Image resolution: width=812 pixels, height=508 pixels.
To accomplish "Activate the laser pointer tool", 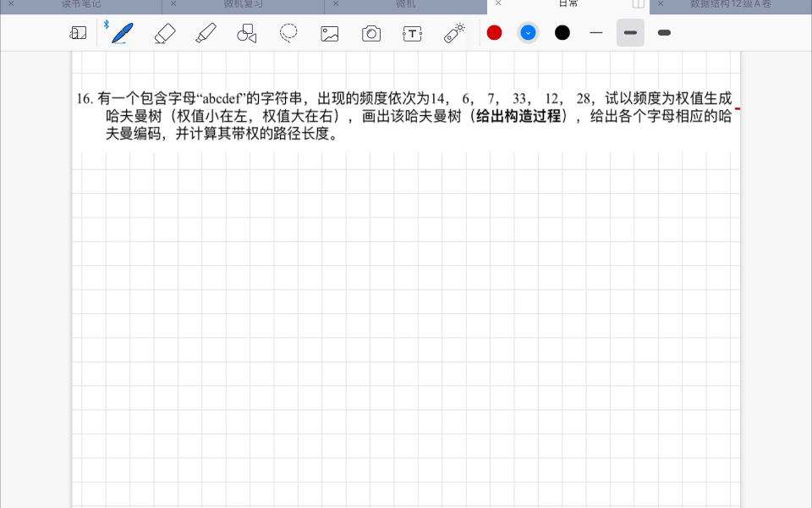I will coord(453,32).
